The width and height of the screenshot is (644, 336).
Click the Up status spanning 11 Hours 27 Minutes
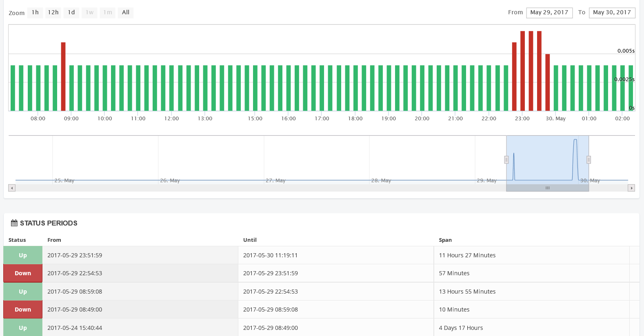pyautogui.click(x=23, y=255)
